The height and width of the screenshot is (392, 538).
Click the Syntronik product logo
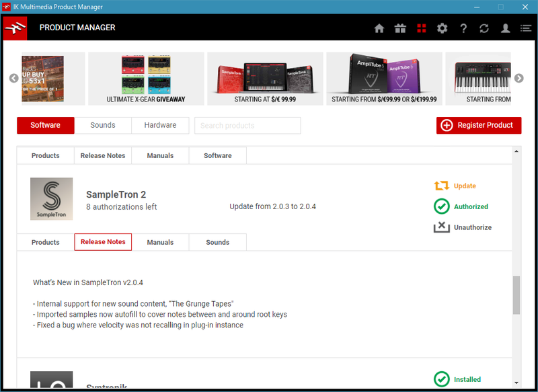click(x=52, y=380)
